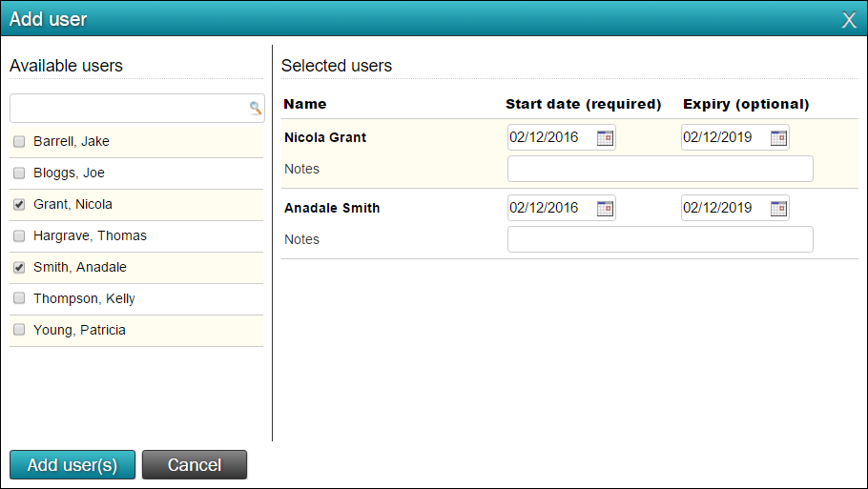
Task: Focus the available users search field
Action: 136,109
